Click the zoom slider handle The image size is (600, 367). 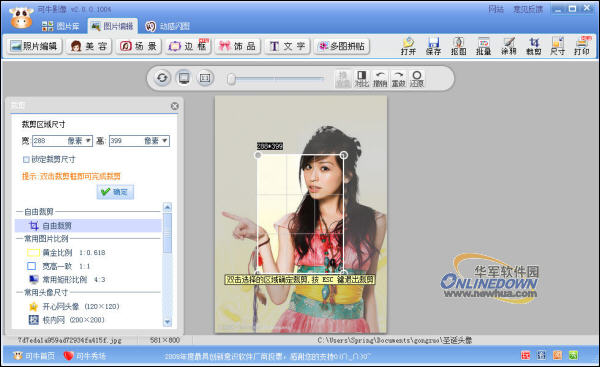(231, 79)
